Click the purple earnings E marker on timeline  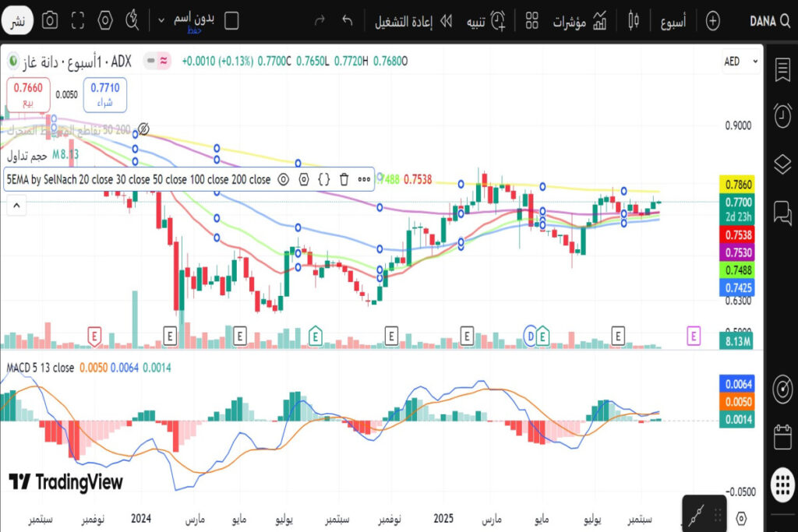click(693, 336)
